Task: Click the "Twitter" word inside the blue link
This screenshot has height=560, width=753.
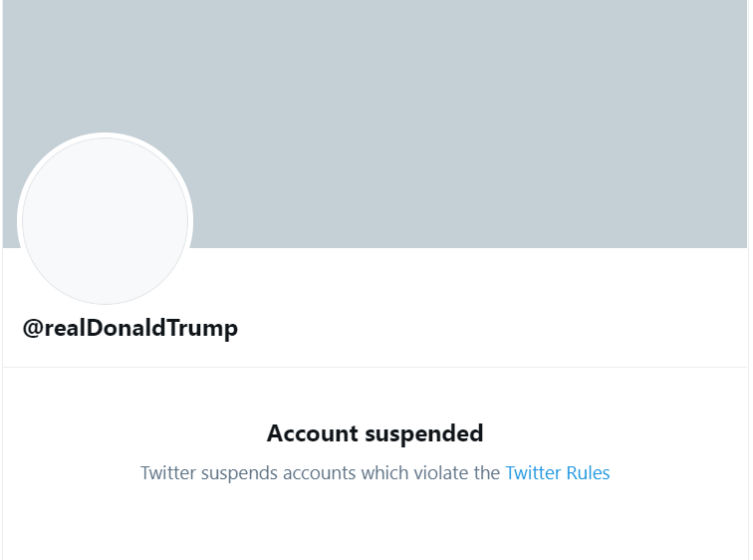Action: click(x=533, y=473)
